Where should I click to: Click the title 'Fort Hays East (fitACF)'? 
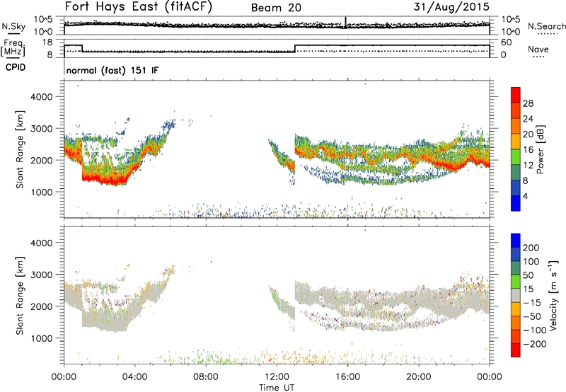[138, 6]
